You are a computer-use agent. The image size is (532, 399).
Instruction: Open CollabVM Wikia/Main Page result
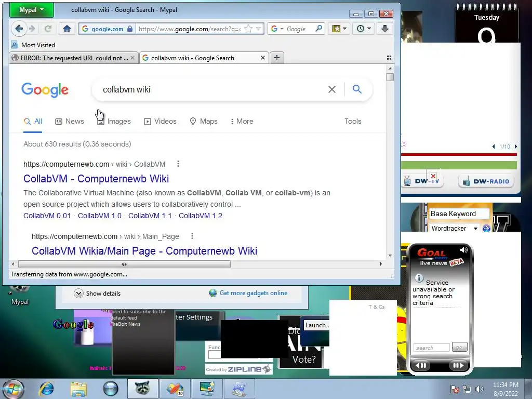144,251
